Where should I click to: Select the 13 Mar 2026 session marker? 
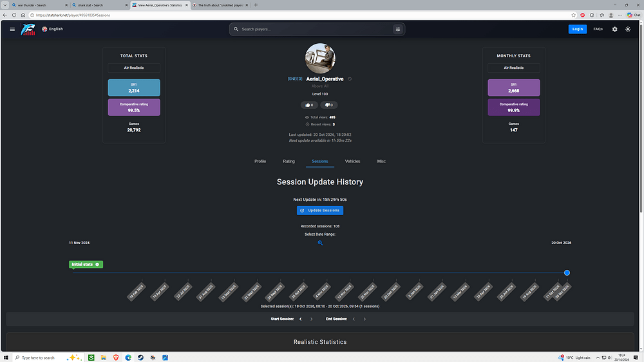460,292
